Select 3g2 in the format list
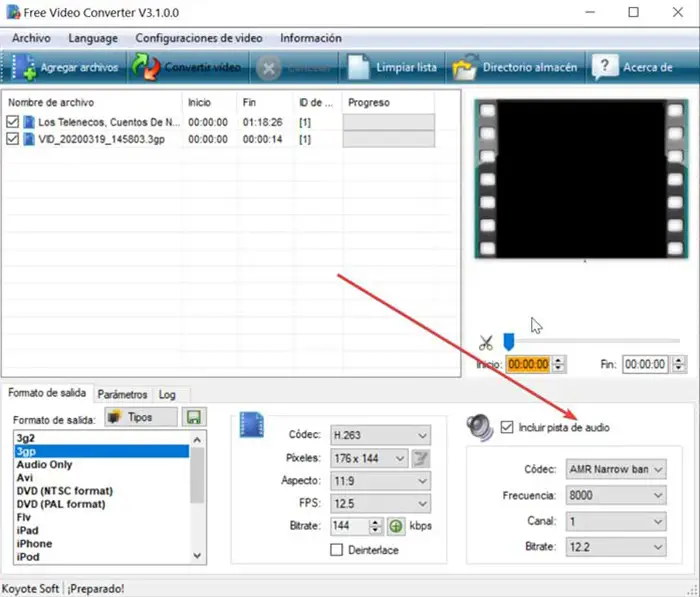Image resolution: width=700 pixels, height=597 pixels. 102,438
